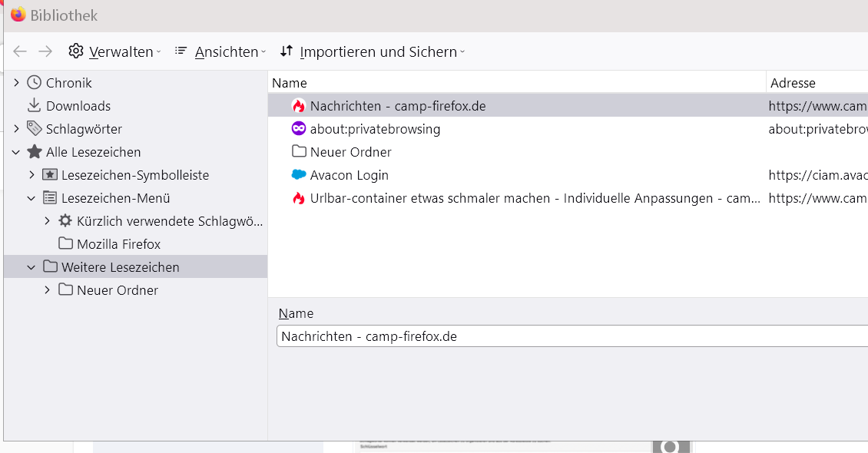868x453 pixels.
Task: Expand the Neuer Ordner node in the sidebar
Action: pyautogui.click(x=48, y=290)
